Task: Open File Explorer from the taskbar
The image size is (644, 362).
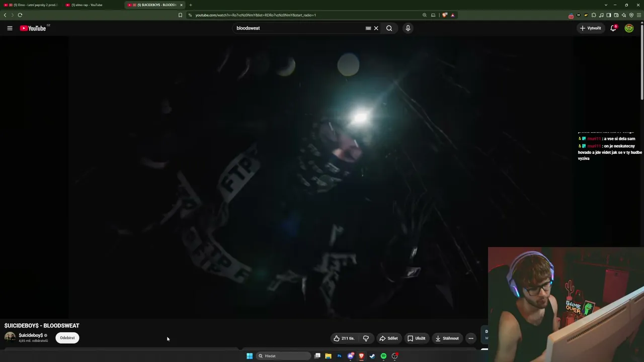Action: [x=328, y=356]
